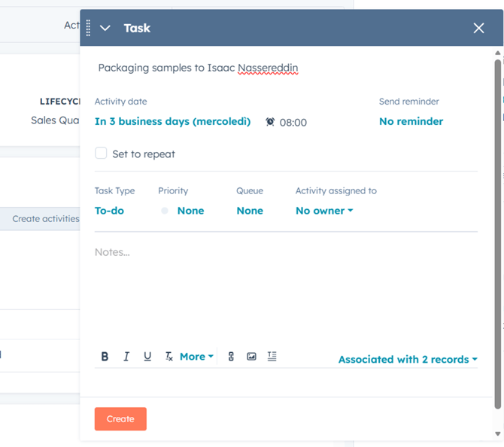Close the Task dialog

pyautogui.click(x=478, y=28)
